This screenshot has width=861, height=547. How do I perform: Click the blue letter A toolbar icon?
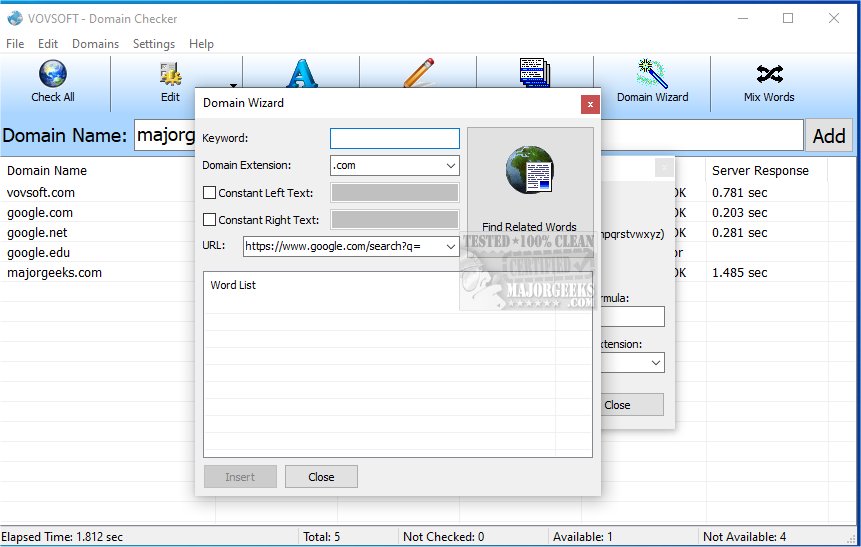coord(302,73)
